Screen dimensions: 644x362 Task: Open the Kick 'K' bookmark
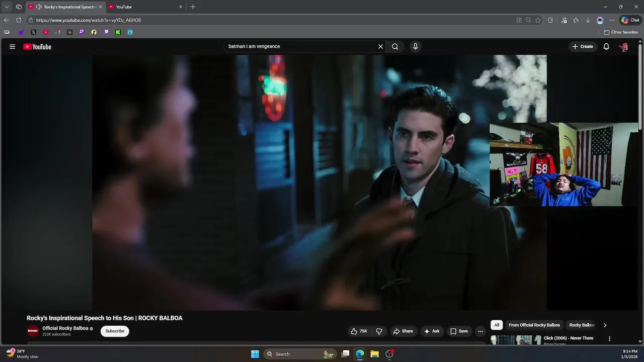(x=118, y=32)
